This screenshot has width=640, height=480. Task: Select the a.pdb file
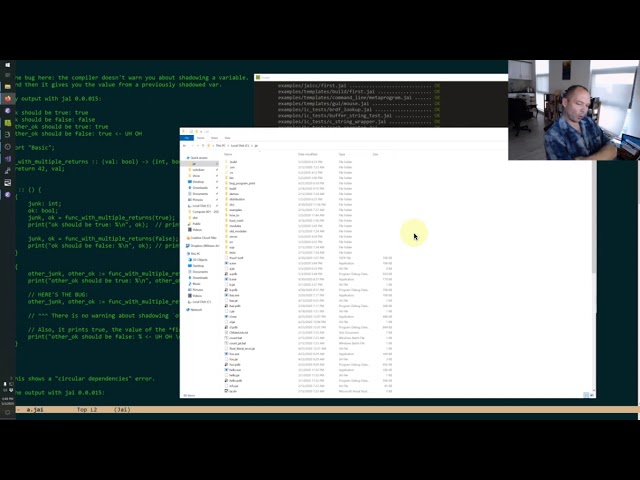tap(233, 274)
